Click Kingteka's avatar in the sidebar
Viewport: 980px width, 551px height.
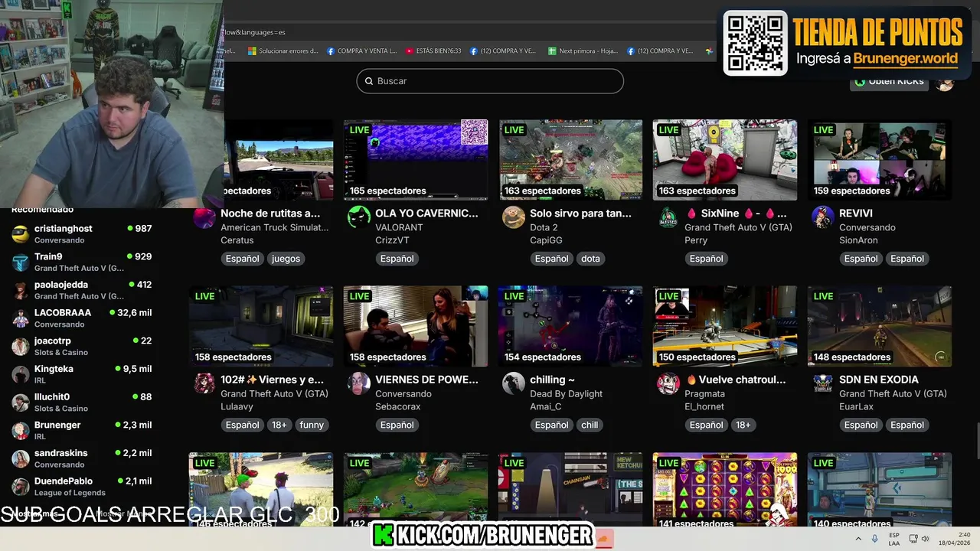click(x=21, y=374)
